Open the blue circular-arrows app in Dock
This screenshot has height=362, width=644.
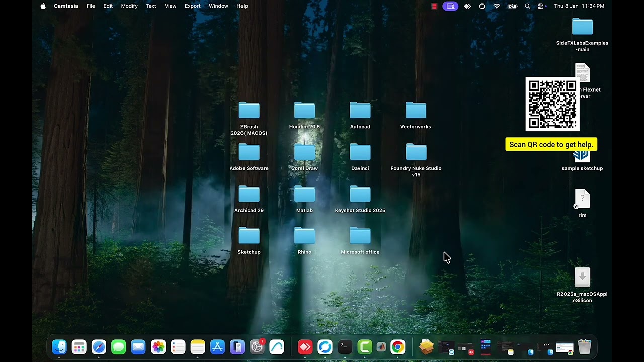pyautogui.click(x=325, y=347)
